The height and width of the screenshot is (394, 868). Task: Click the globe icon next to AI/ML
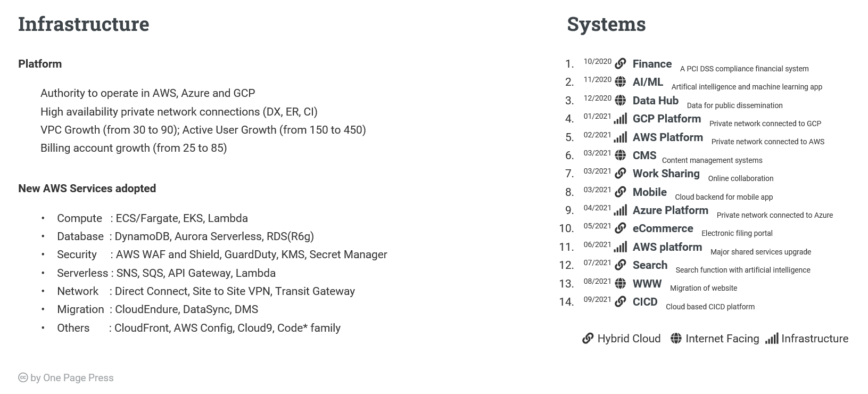coord(620,82)
